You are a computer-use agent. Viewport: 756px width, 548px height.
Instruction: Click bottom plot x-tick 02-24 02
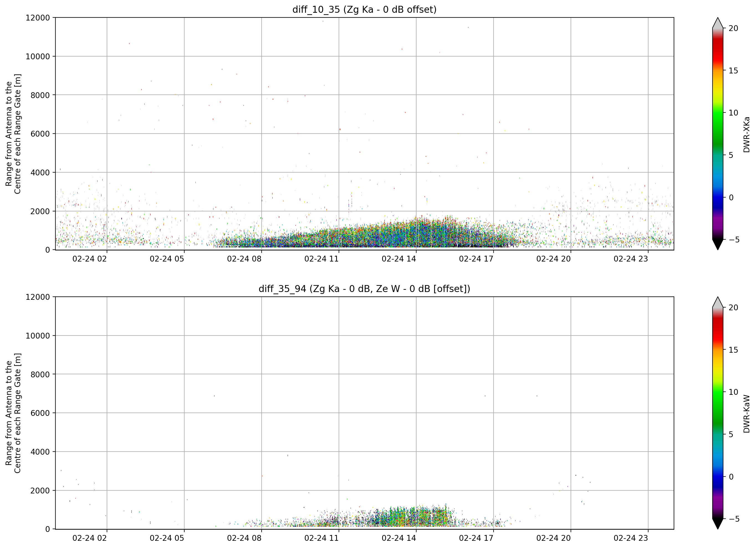click(90, 538)
